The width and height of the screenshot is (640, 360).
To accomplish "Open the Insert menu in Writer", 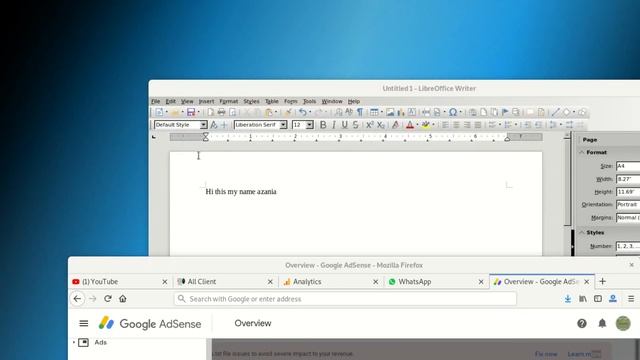I will pyautogui.click(x=206, y=101).
